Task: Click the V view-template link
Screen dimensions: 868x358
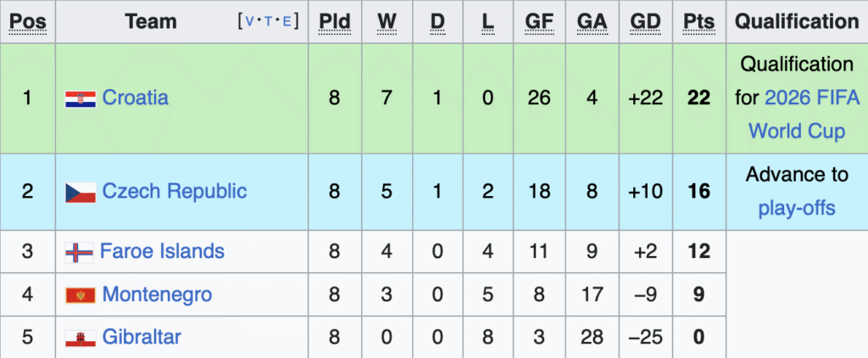Action: click(x=253, y=22)
